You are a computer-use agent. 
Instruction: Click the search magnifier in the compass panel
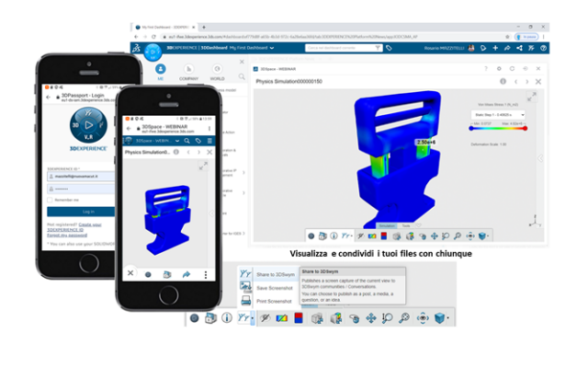[x=242, y=76]
